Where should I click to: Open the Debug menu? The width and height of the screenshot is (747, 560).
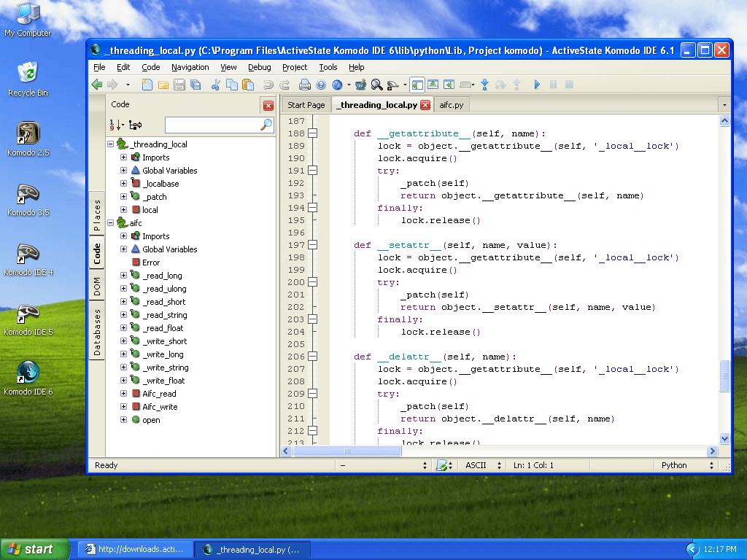tap(259, 67)
